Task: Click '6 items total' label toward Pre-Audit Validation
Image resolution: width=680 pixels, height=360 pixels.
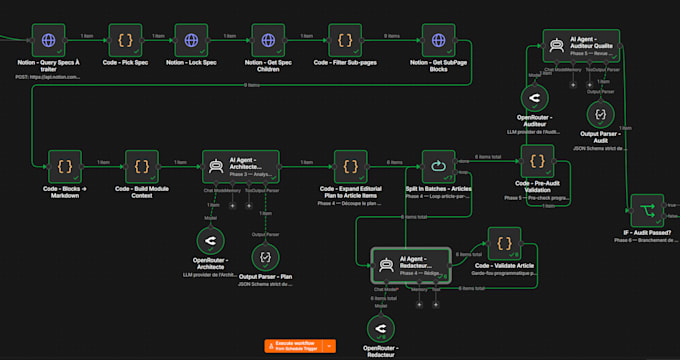Action: (x=488, y=157)
